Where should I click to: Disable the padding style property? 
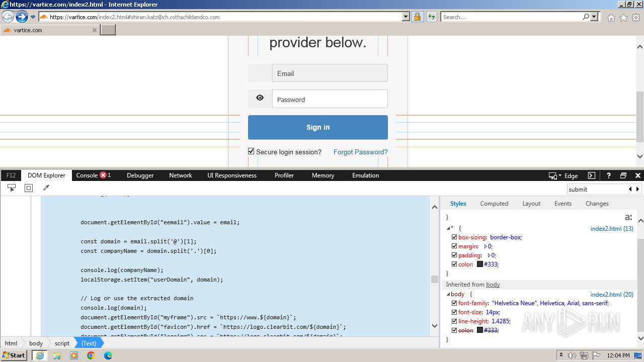[x=454, y=255]
